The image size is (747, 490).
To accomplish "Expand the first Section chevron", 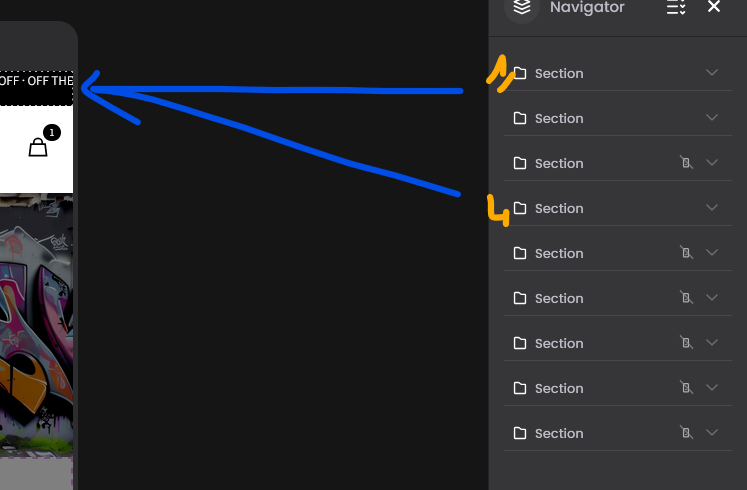I will pyautogui.click(x=712, y=72).
